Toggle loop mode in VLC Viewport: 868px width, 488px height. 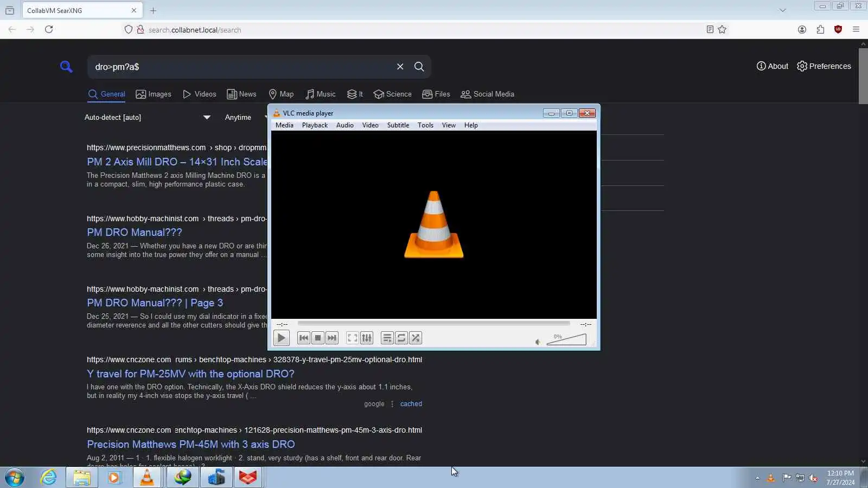click(401, 338)
